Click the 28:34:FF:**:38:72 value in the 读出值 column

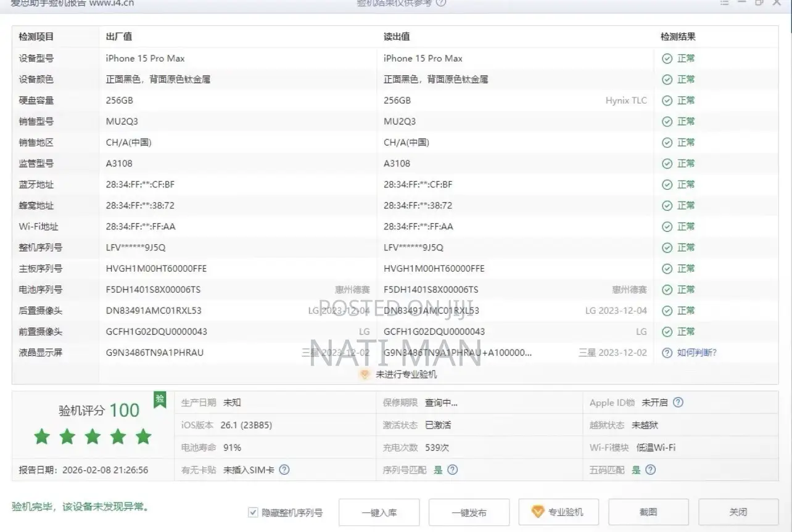(418, 205)
